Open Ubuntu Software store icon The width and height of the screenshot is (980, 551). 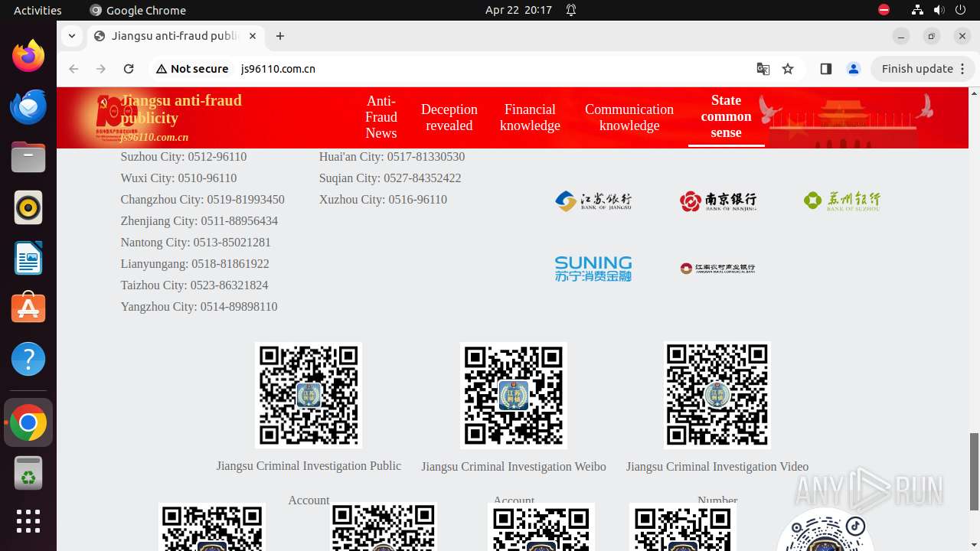pos(28,308)
